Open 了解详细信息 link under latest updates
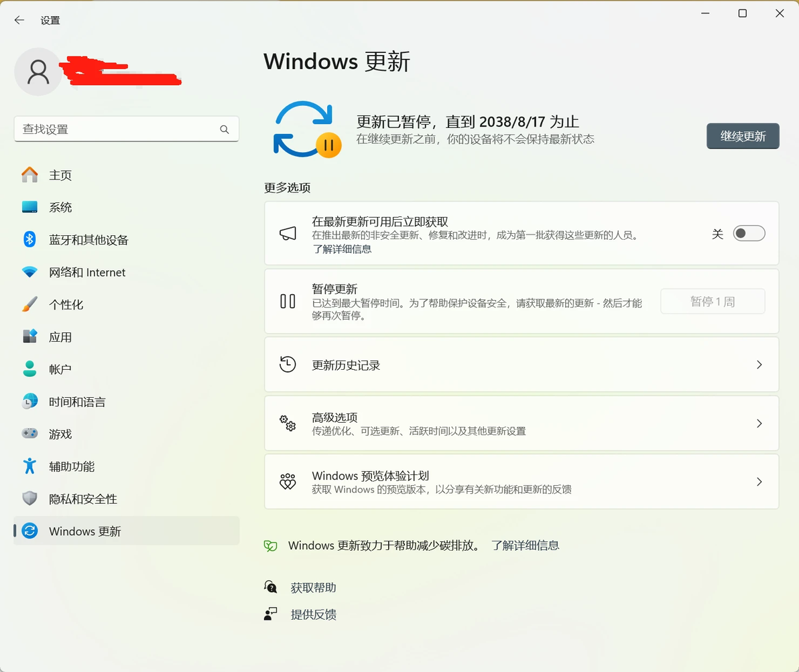 coord(341,249)
